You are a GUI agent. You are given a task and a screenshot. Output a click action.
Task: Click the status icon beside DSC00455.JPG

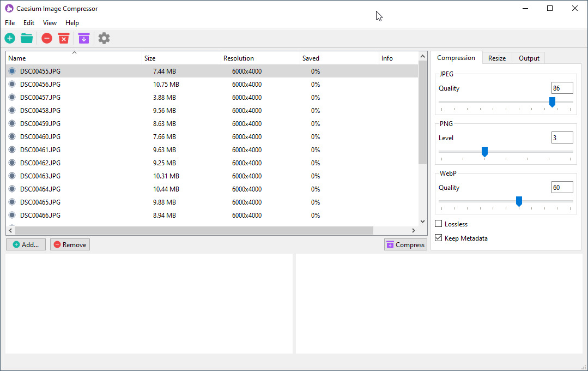11,71
